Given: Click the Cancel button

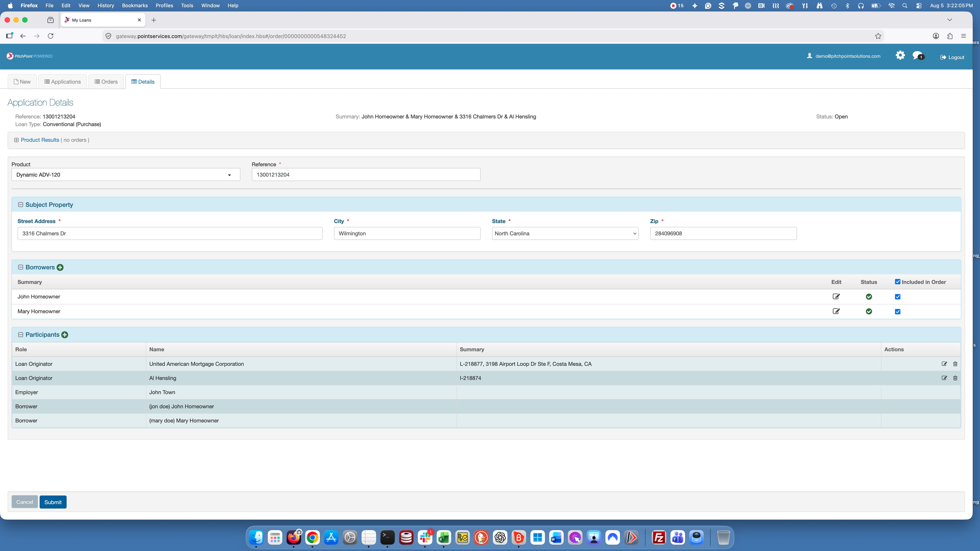Looking at the screenshot, I should (25, 502).
